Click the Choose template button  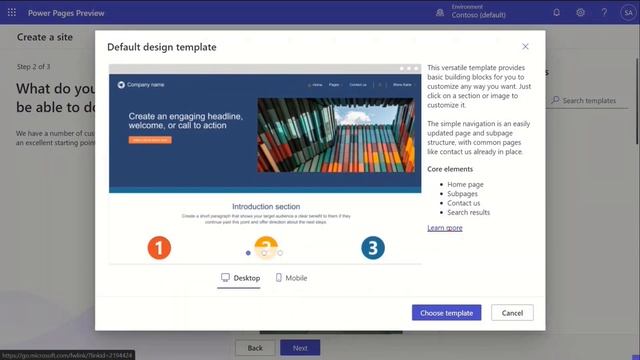tap(447, 313)
